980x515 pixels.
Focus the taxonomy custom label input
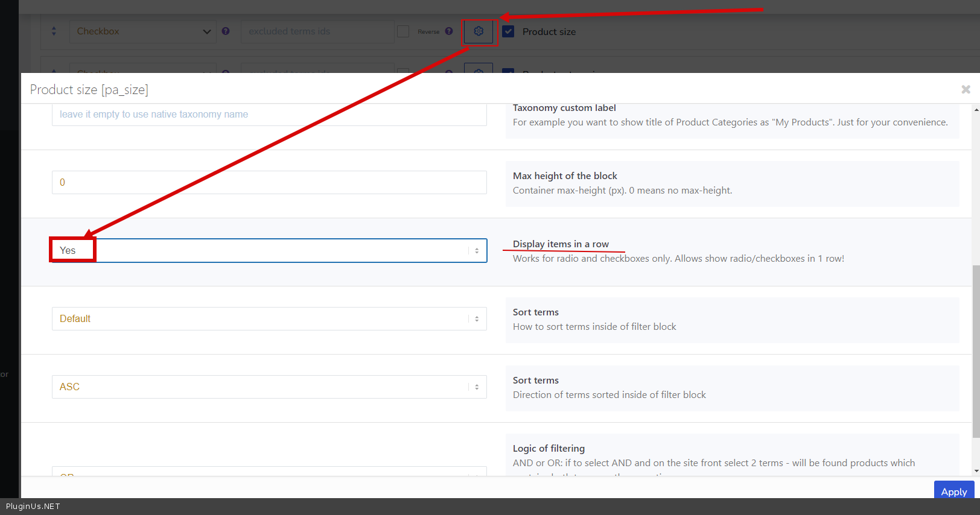coord(269,115)
